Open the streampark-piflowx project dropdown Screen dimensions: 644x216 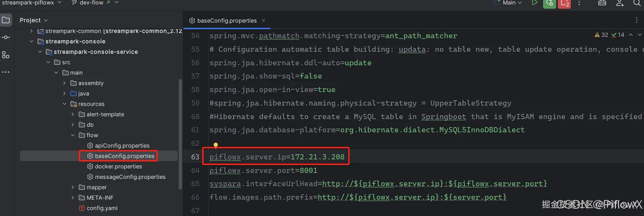32,3
